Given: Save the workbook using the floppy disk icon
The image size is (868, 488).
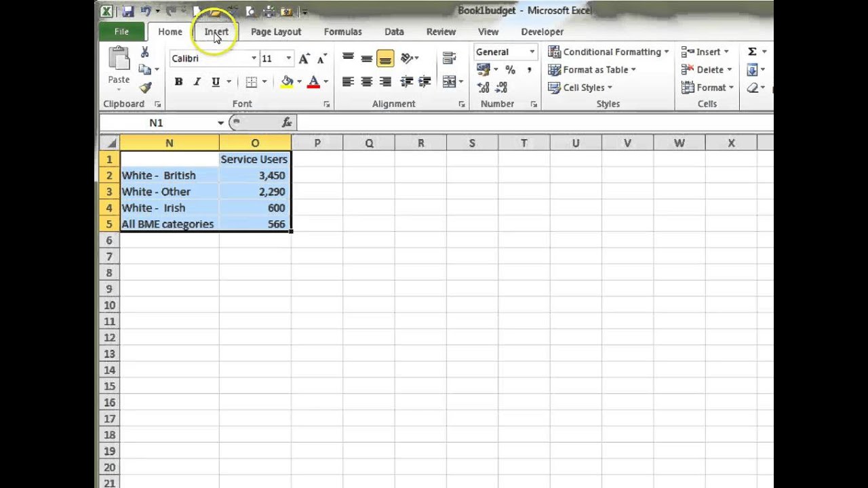Looking at the screenshot, I should click(127, 11).
